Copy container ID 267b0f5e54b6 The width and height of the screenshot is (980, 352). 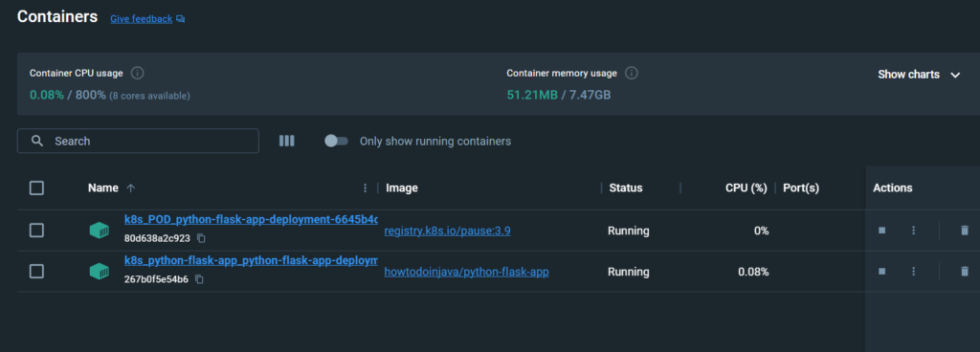[199, 279]
